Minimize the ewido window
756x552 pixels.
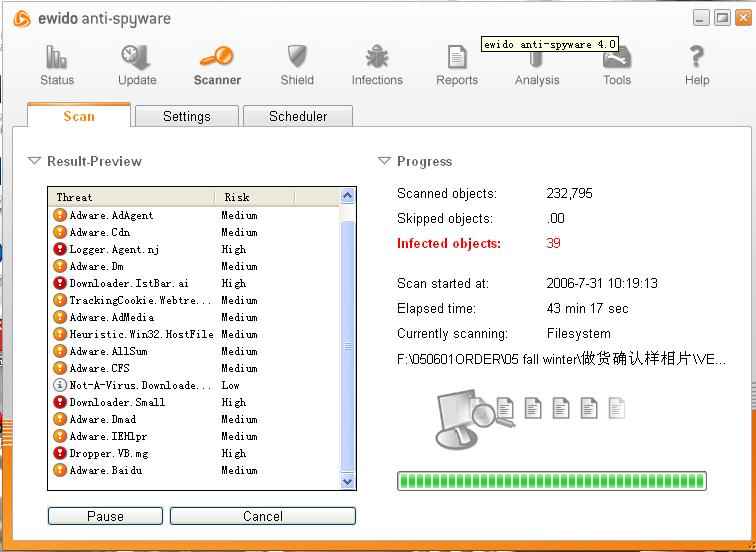pos(701,18)
